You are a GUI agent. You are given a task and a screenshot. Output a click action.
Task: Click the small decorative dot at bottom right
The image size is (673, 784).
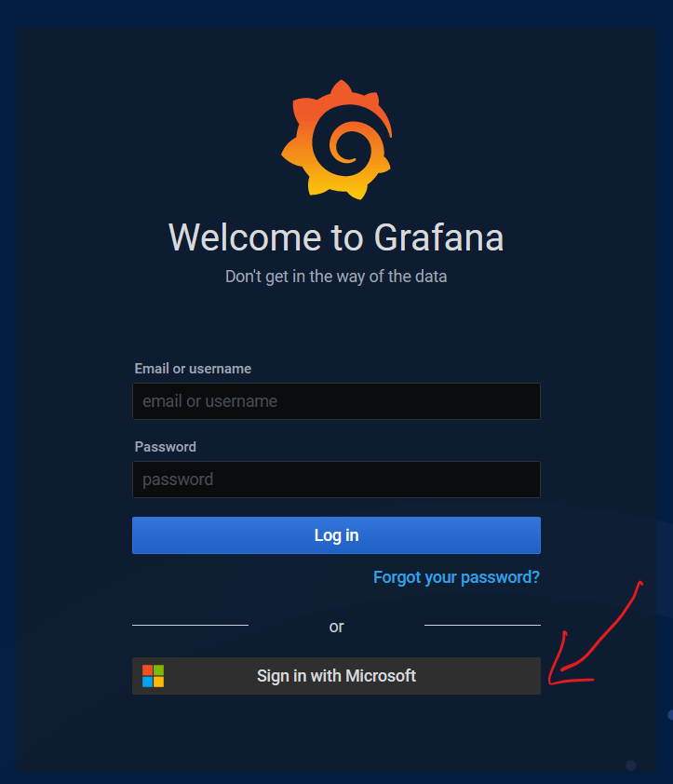coord(631,765)
